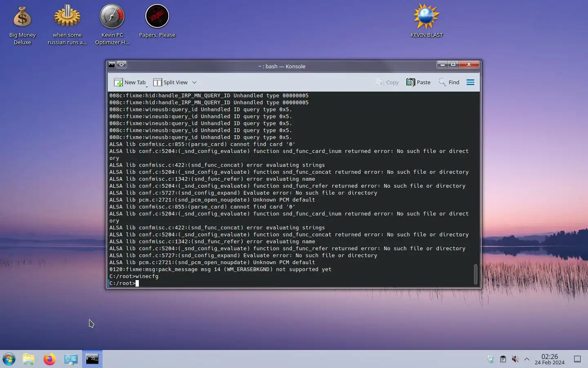Minimize the Konsole window

tap(442, 64)
